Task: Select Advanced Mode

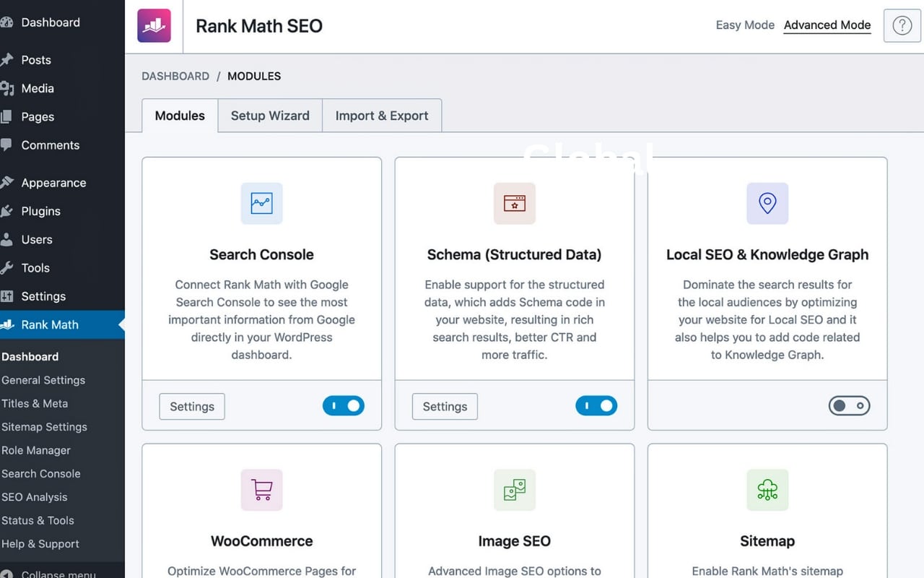Action: pos(827,25)
